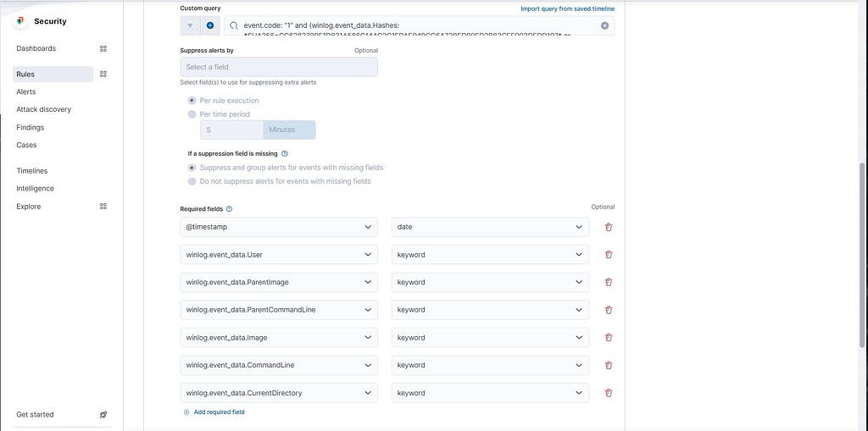Open the query filter menu icon

pos(190,25)
